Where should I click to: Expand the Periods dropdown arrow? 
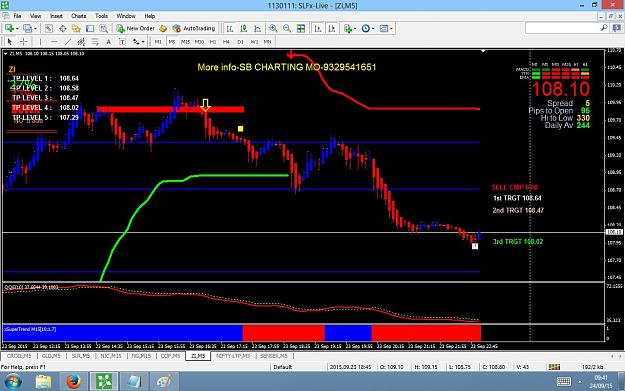coord(373,29)
